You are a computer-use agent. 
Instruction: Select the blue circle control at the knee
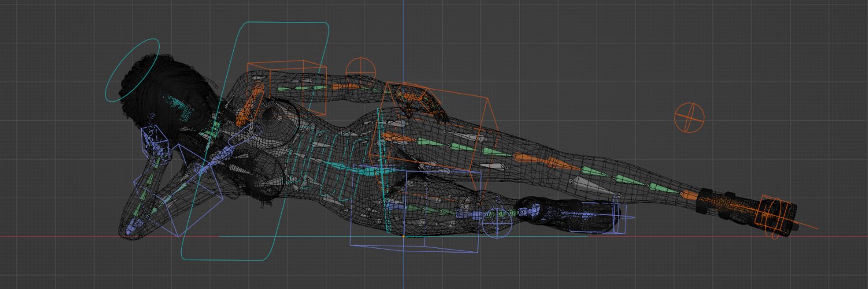point(496,223)
